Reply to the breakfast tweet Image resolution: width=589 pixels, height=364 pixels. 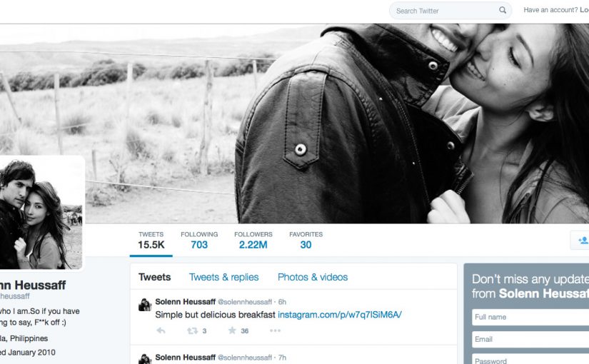(161, 330)
